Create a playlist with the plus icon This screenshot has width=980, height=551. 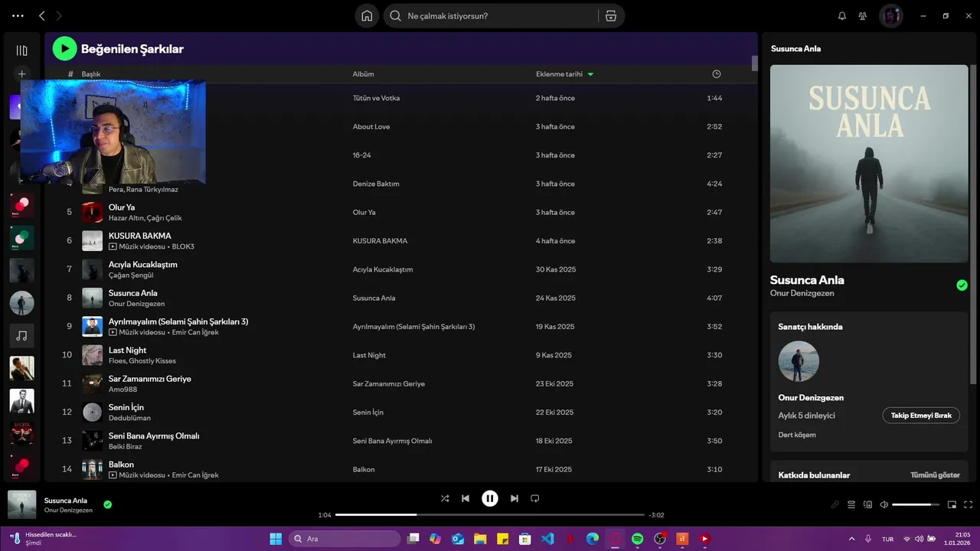21,74
